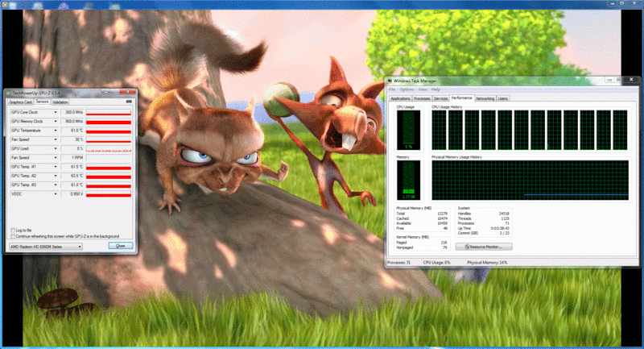Switch to Task Manager Networking tab
Viewport: 644px width, 349px height.
(x=485, y=98)
